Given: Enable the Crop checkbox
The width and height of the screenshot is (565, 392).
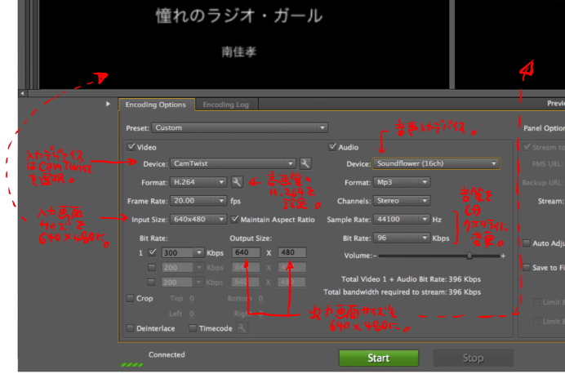Looking at the screenshot, I should coord(130,298).
